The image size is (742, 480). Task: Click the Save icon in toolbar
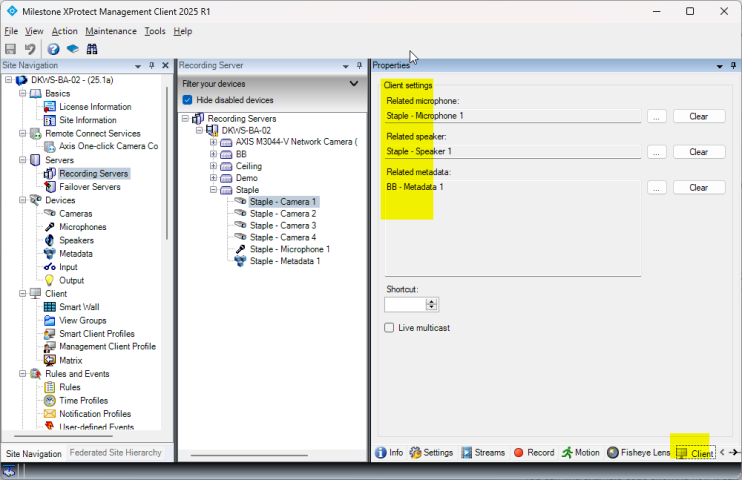10,48
